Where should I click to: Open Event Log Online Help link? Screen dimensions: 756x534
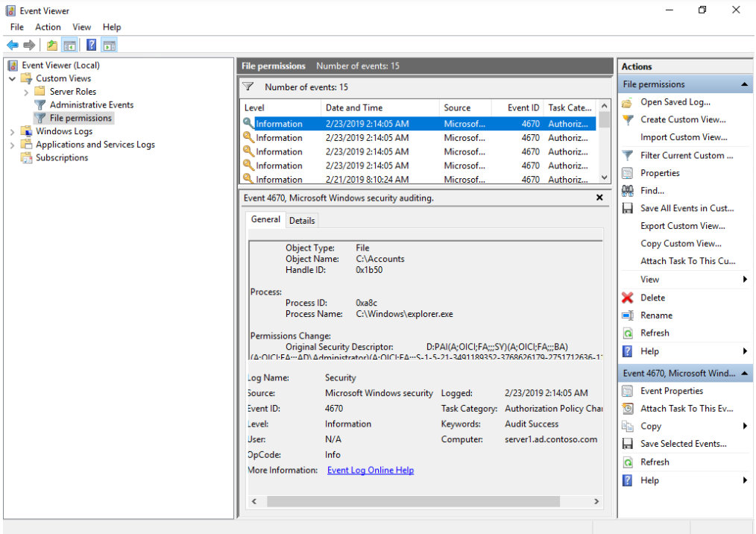click(x=371, y=471)
